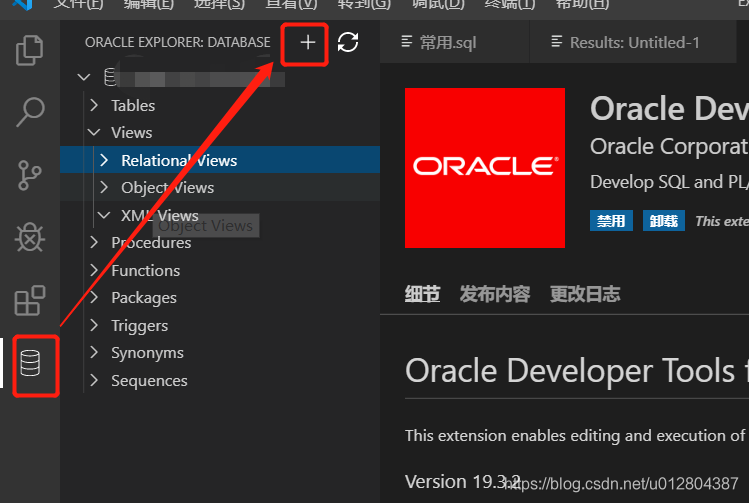The width and height of the screenshot is (749, 503).
Task: Expand the Object Views chevron
Action: [104, 187]
